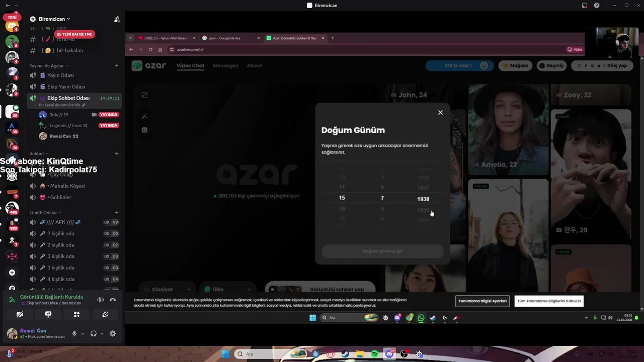
Task: Submit with Doğum gününü gir button
Action: click(382, 251)
